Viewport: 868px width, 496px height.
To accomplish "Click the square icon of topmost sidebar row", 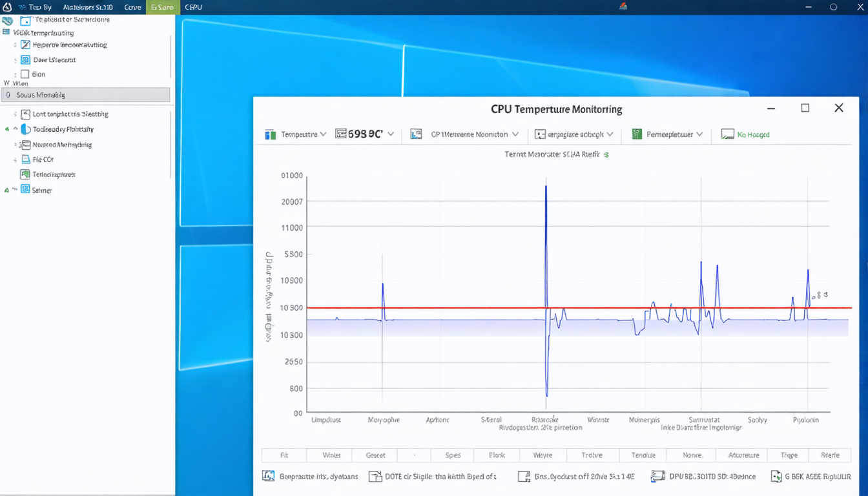I will pos(25,21).
